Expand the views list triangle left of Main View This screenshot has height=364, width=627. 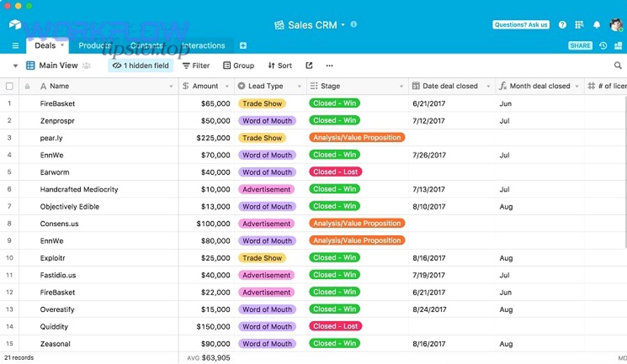coord(15,65)
